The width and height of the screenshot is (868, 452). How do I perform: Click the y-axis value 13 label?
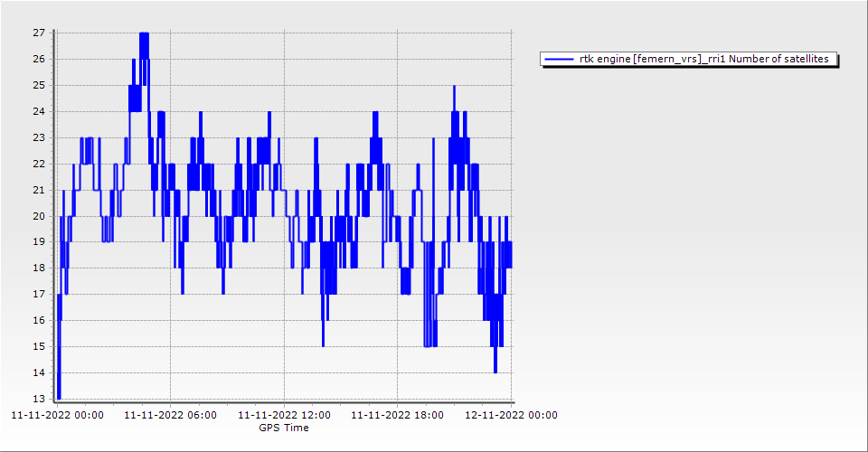click(x=39, y=399)
